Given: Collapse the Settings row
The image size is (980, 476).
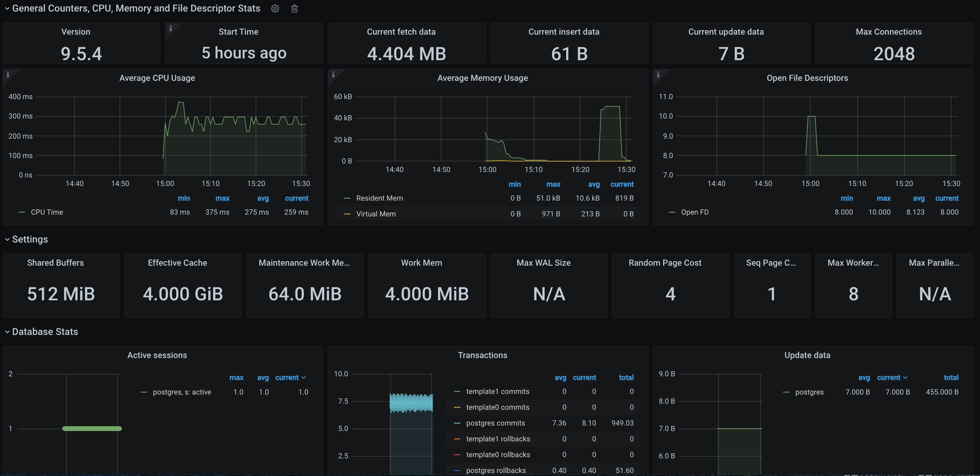Looking at the screenshot, I should coord(7,240).
